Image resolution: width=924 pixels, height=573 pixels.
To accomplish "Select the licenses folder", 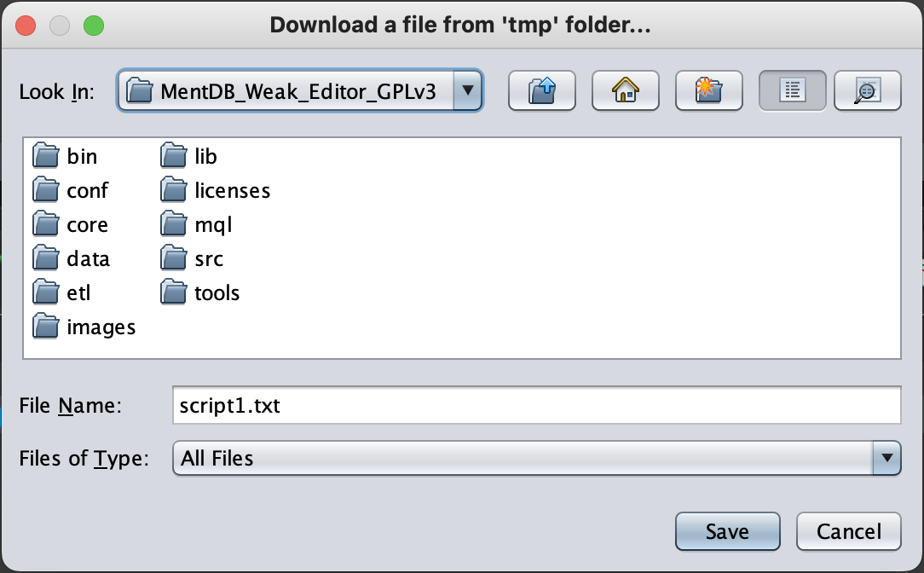I will [232, 191].
